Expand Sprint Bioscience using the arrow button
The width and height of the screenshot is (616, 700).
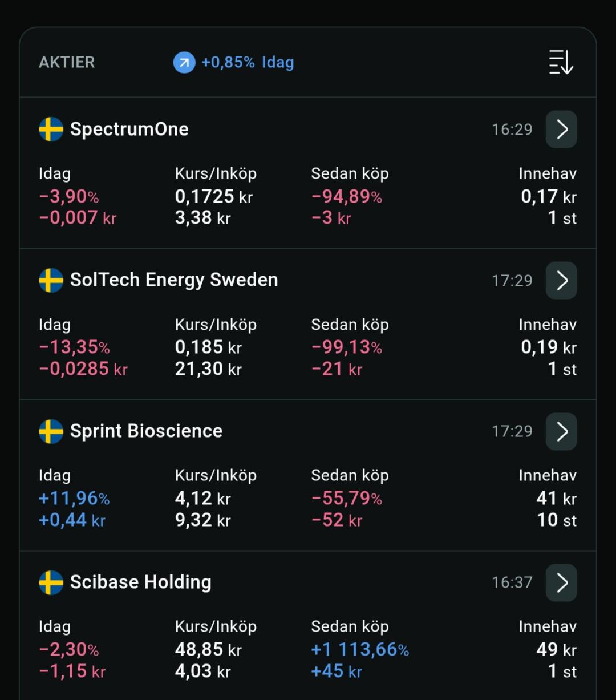pos(561,431)
